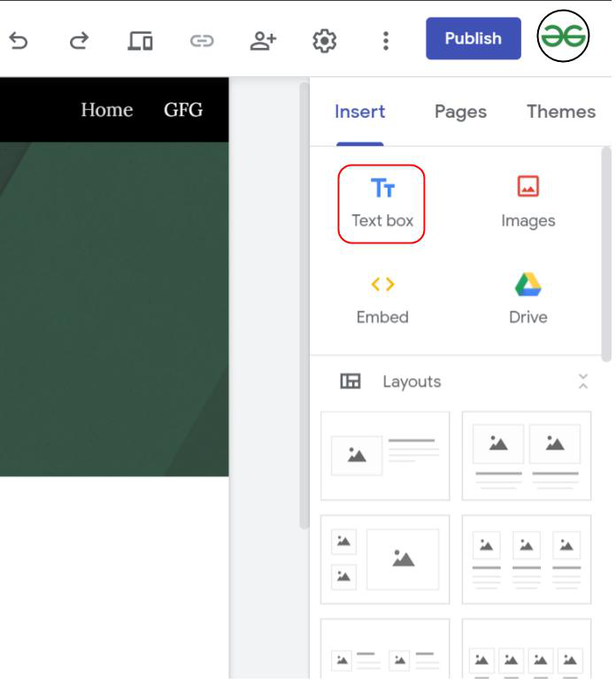Image resolution: width=616 pixels, height=685 pixels.
Task: Open the device preview icon
Action: point(140,41)
